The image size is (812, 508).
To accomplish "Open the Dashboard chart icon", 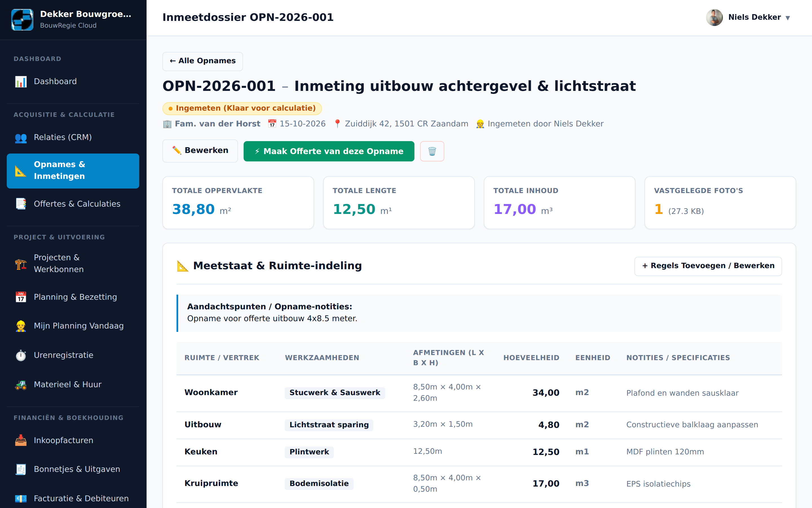I will [21, 82].
